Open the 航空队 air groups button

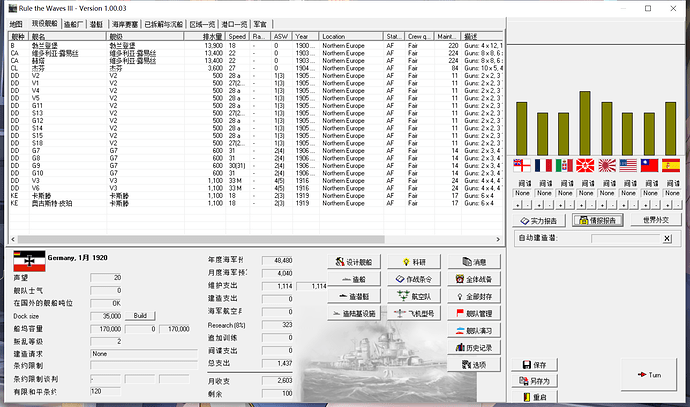pyautogui.click(x=414, y=297)
